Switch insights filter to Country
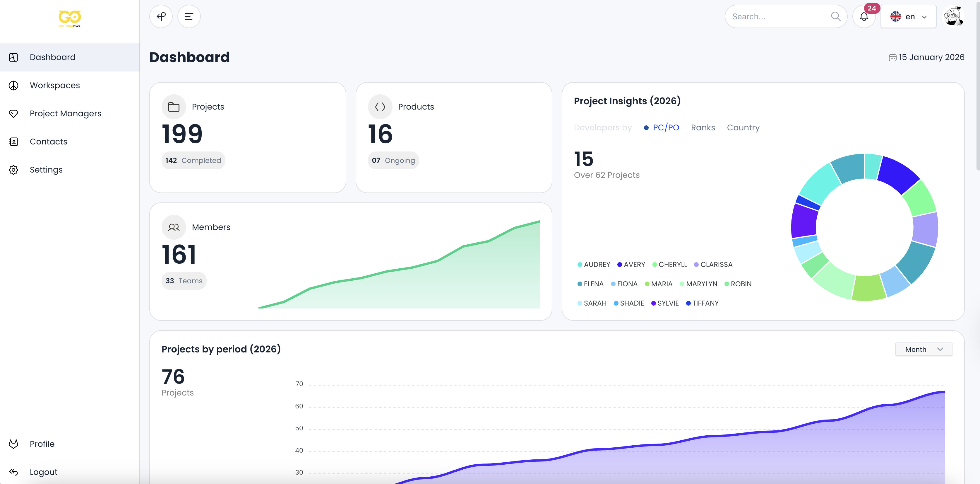The width and height of the screenshot is (980, 484). coord(743,127)
